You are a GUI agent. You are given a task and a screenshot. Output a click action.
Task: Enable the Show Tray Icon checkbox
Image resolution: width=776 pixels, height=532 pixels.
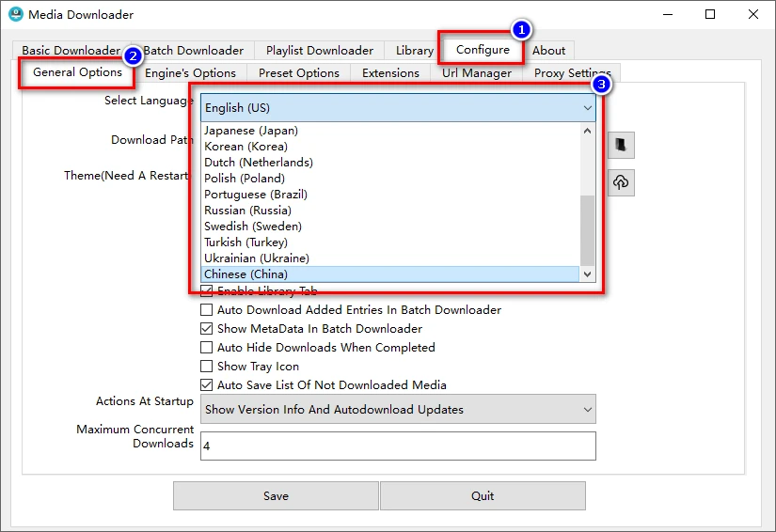207,367
